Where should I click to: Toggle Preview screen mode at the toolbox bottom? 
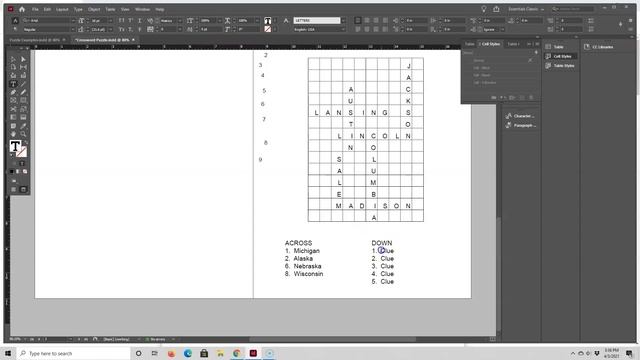(23, 189)
